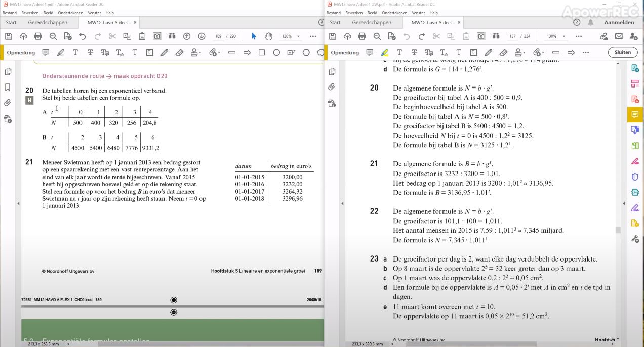The width and height of the screenshot is (644, 347).
Task: Undo last action in left window
Action: pos(83,36)
